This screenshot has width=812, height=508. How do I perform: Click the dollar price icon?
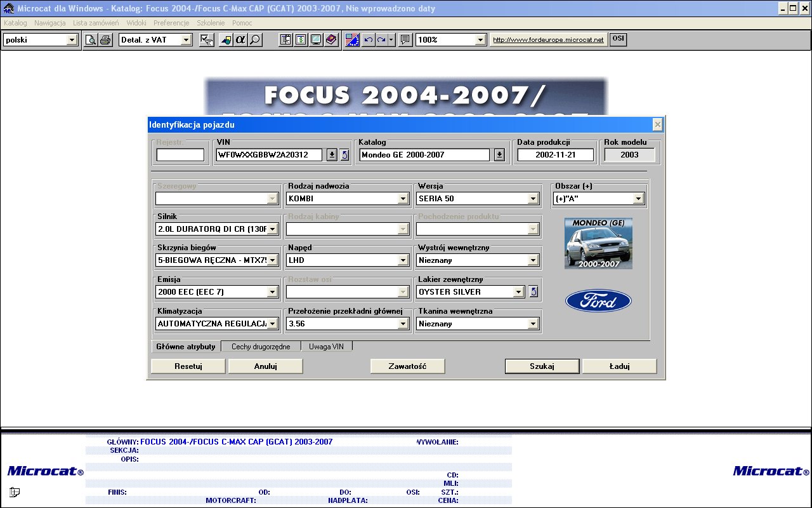click(x=301, y=40)
